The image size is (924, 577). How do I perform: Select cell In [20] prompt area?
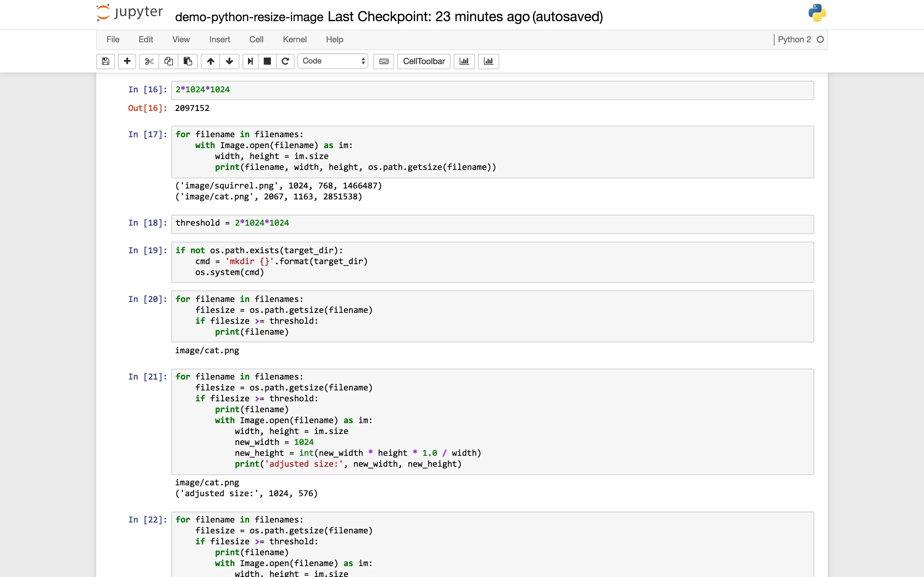pos(147,299)
